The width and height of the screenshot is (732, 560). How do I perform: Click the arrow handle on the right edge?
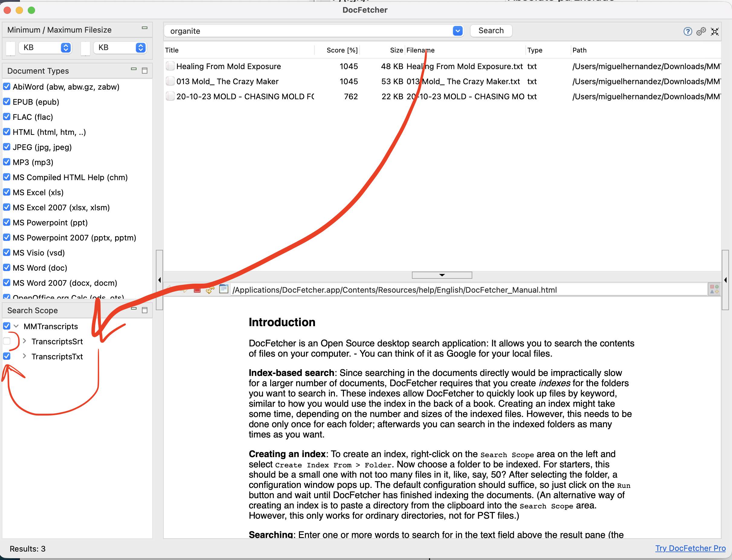[x=725, y=280]
